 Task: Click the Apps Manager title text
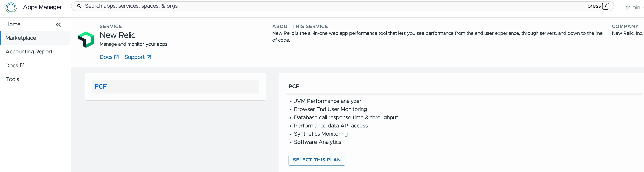pyautogui.click(x=42, y=8)
